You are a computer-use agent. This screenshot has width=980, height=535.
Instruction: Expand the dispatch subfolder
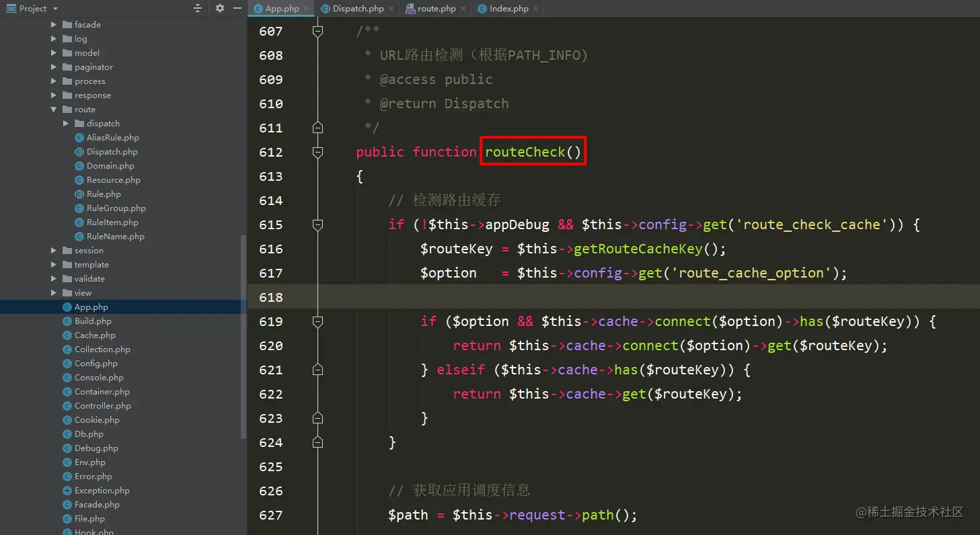click(66, 124)
